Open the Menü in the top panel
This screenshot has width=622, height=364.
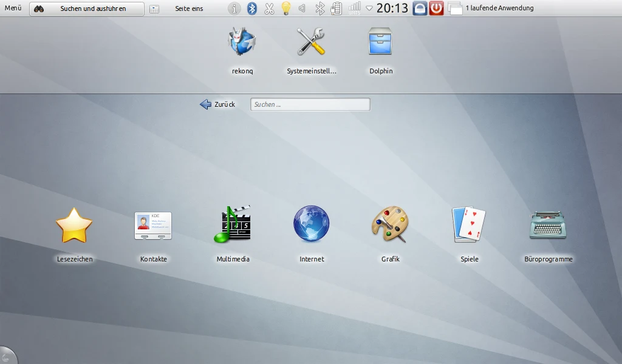13,8
